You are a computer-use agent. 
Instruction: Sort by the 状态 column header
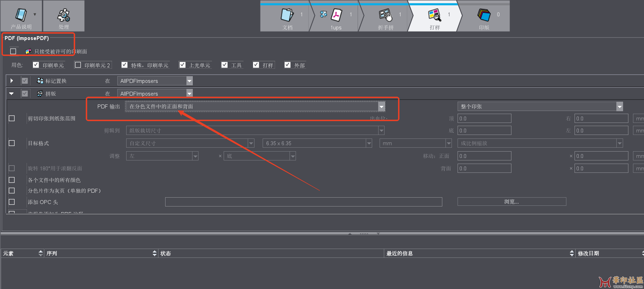166,253
